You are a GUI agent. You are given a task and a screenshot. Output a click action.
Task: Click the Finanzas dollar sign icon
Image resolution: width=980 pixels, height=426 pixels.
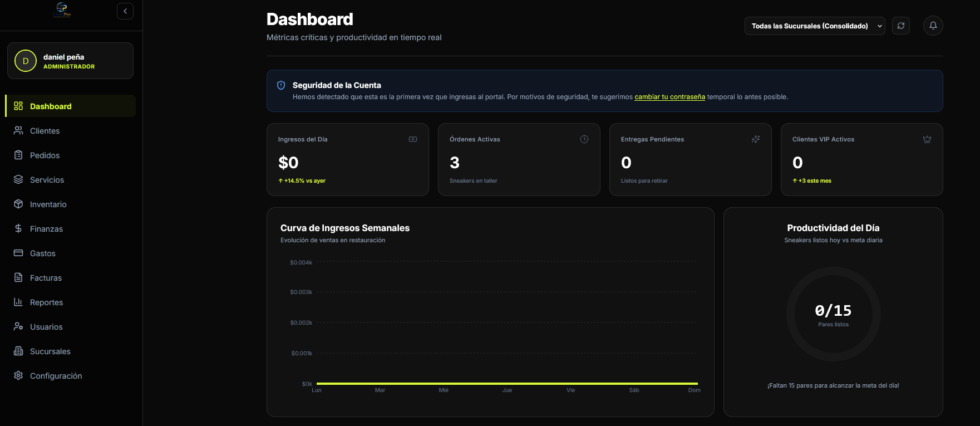point(18,228)
